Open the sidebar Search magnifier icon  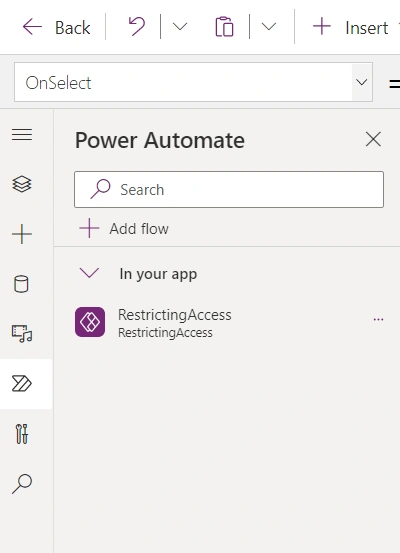point(22,484)
